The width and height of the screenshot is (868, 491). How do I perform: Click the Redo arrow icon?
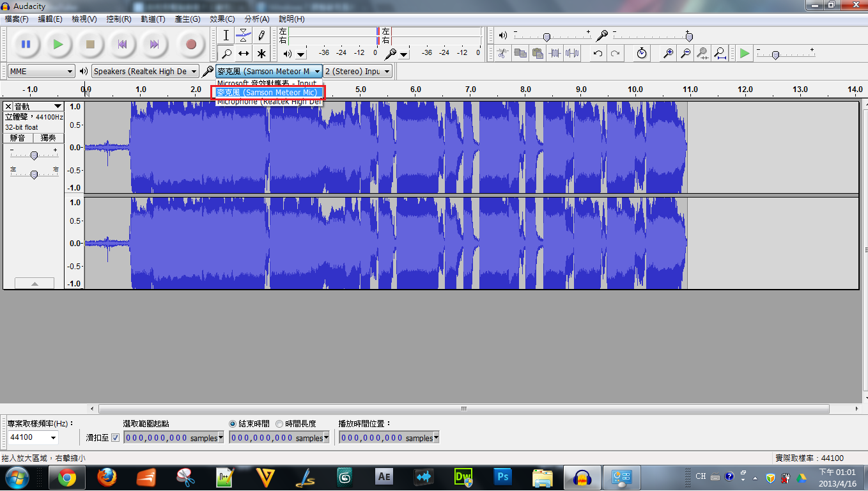tap(615, 54)
